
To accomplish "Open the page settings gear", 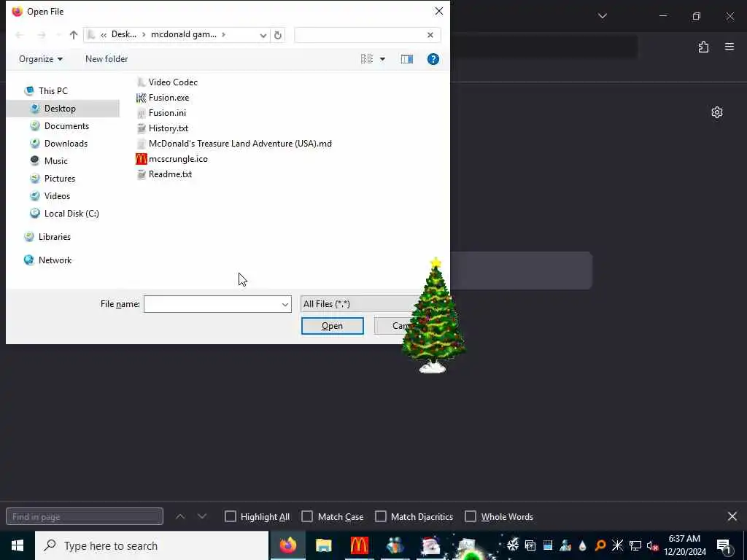I will (x=717, y=112).
